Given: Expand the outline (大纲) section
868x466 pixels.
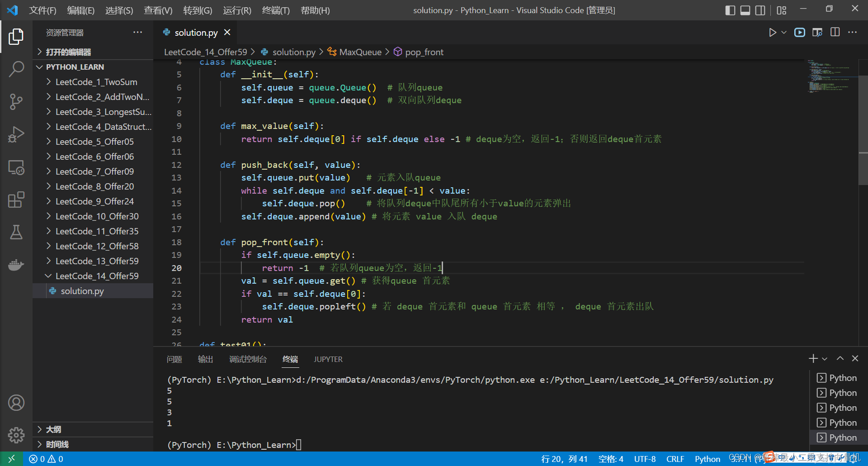Looking at the screenshot, I should click(93, 429).
